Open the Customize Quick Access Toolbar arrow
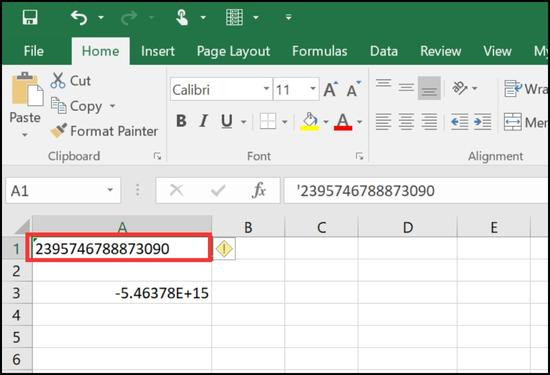 point(288,17)
